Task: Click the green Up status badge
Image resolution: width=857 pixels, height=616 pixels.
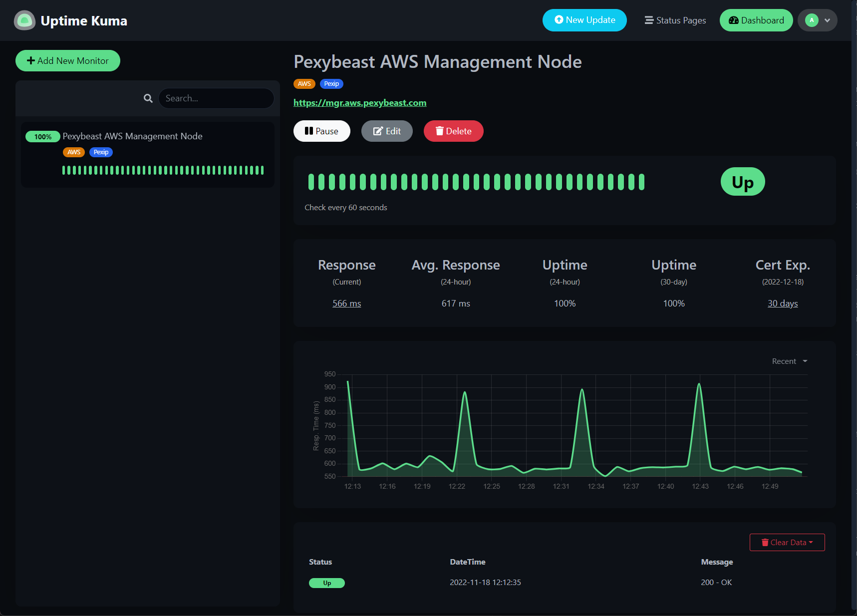Action: [743, 182]
